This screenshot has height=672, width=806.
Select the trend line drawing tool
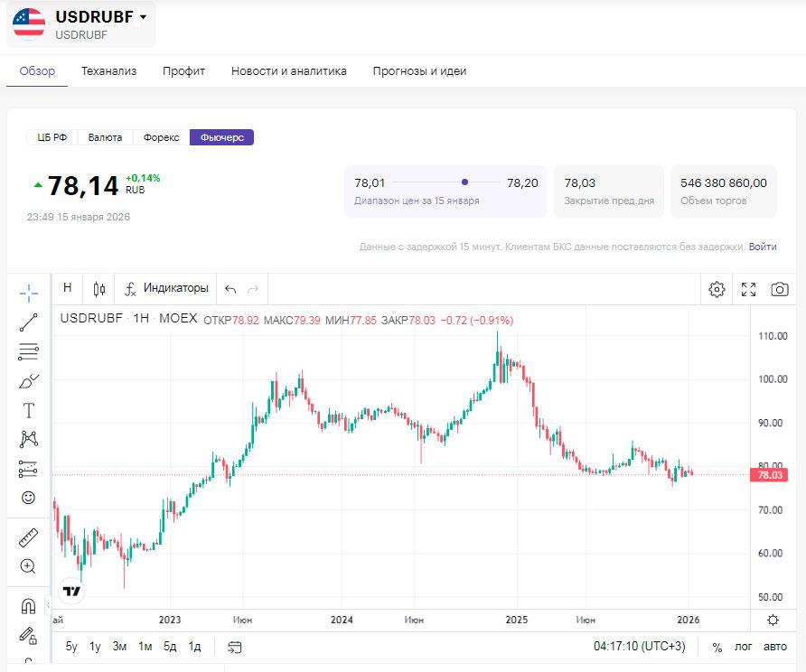pyautogui.click(x=28, y=322)
